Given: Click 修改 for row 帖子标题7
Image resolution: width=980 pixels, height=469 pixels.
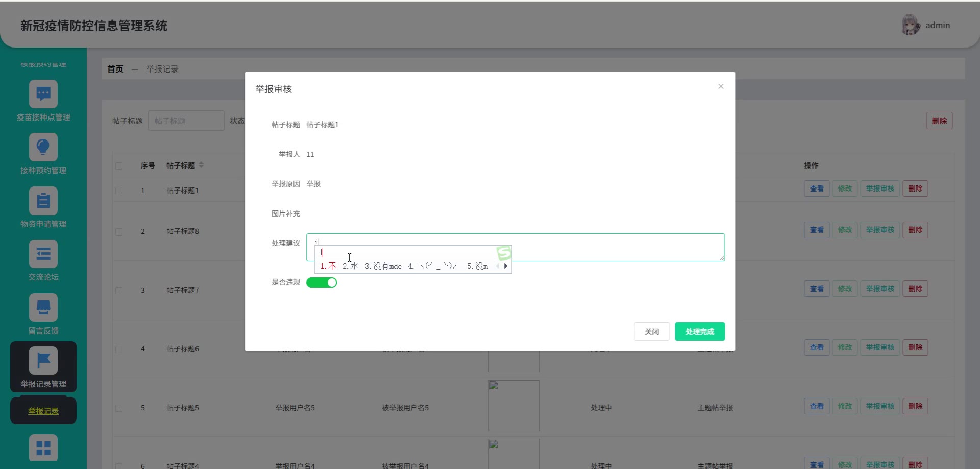Looking at the screenshot, I should (845, 289).
